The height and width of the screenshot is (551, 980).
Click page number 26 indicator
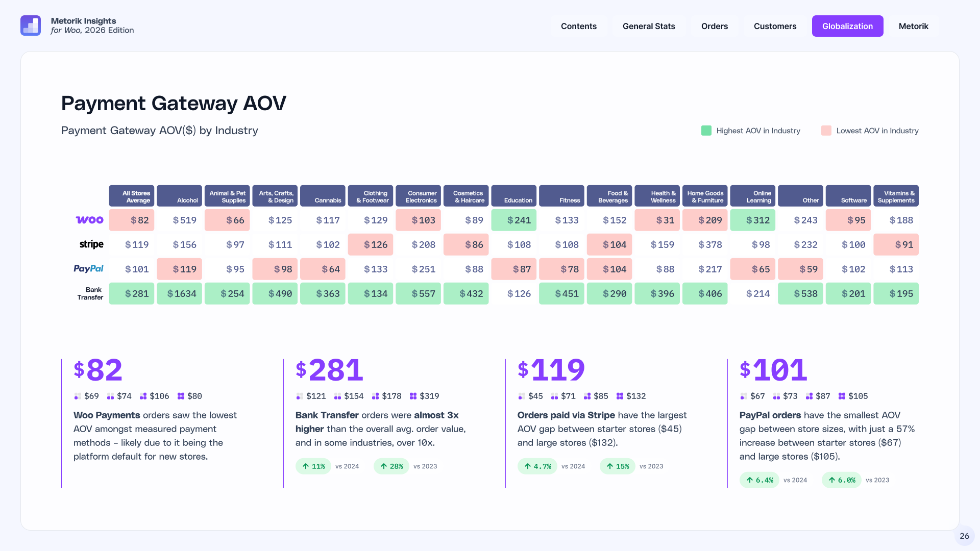pos(964,536)
